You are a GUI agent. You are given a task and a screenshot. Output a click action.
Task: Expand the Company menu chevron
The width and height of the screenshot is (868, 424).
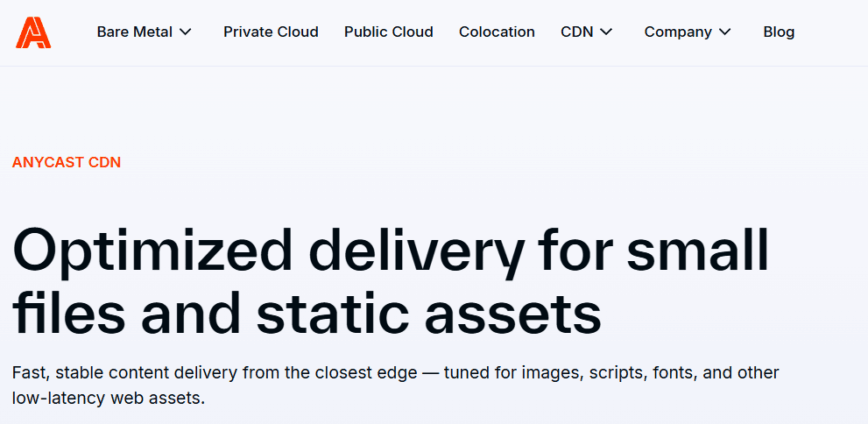click(725, 32)
